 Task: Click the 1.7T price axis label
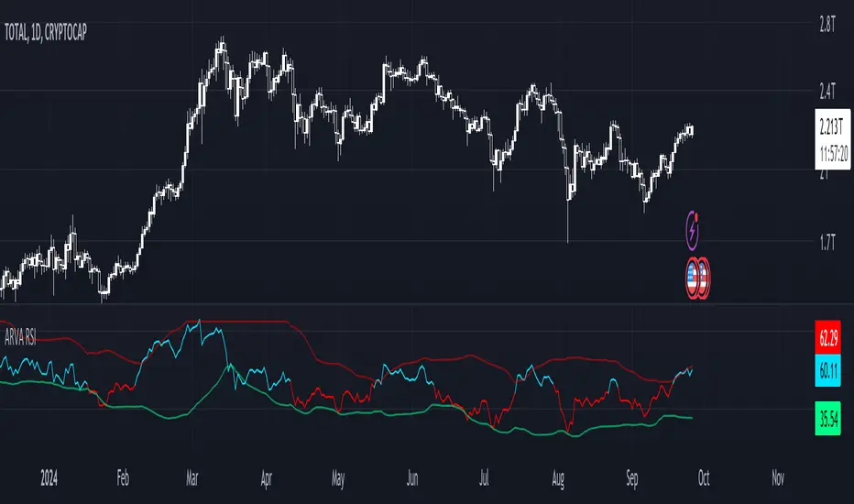[x=827, y=243]
